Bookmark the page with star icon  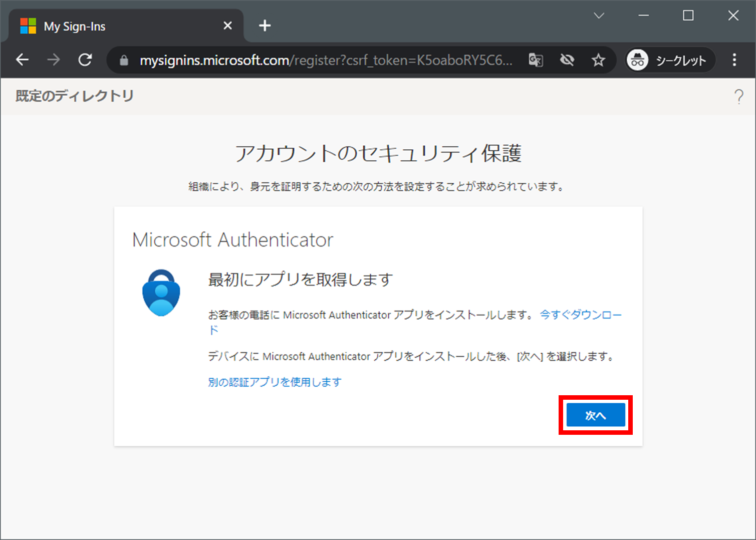tap(598, 60)
